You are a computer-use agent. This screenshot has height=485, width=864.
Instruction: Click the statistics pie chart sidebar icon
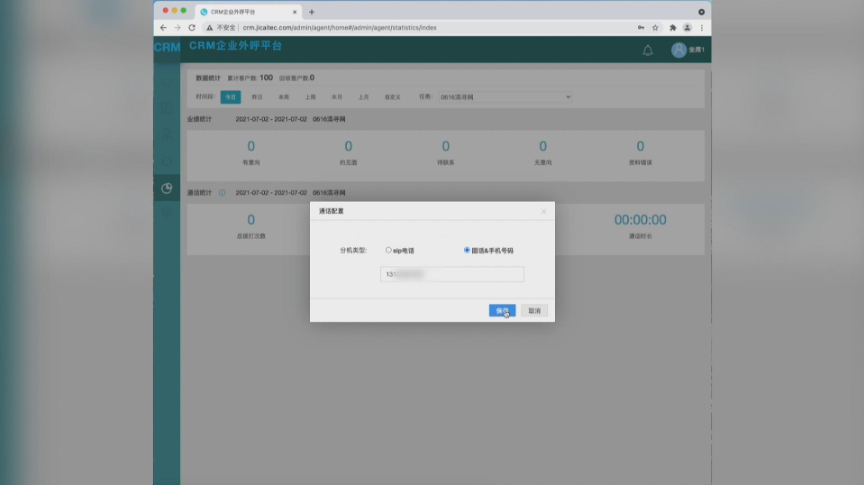(x=166, y=188)
